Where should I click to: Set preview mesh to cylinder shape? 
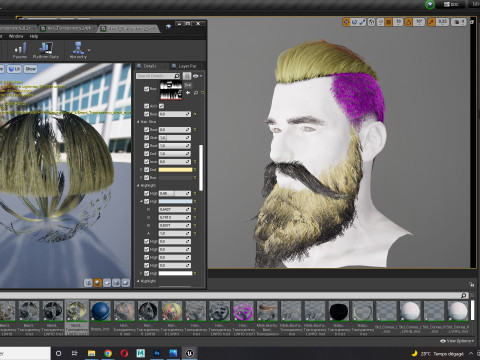pyautogui.click(x=88, y=283)
